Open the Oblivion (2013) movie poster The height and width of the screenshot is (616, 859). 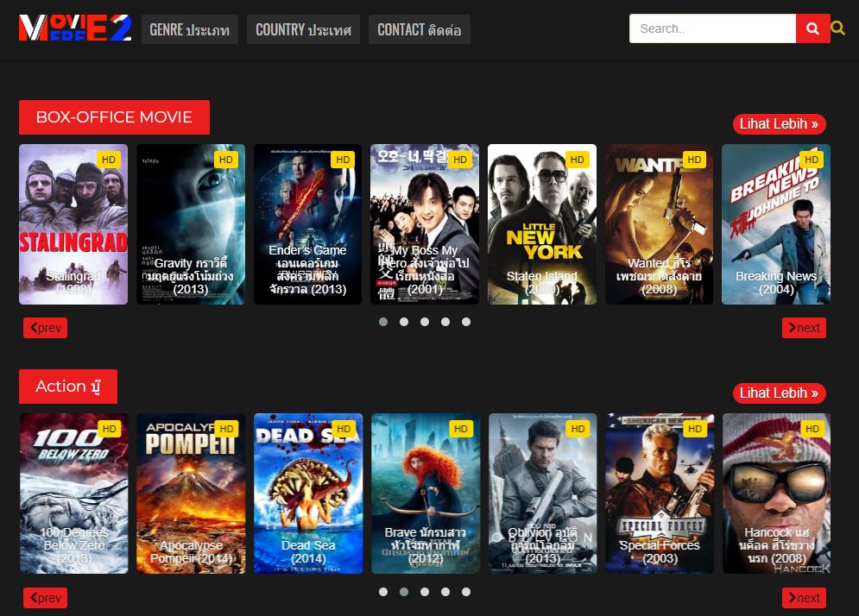pyautogui.click(x=543, y=493)
